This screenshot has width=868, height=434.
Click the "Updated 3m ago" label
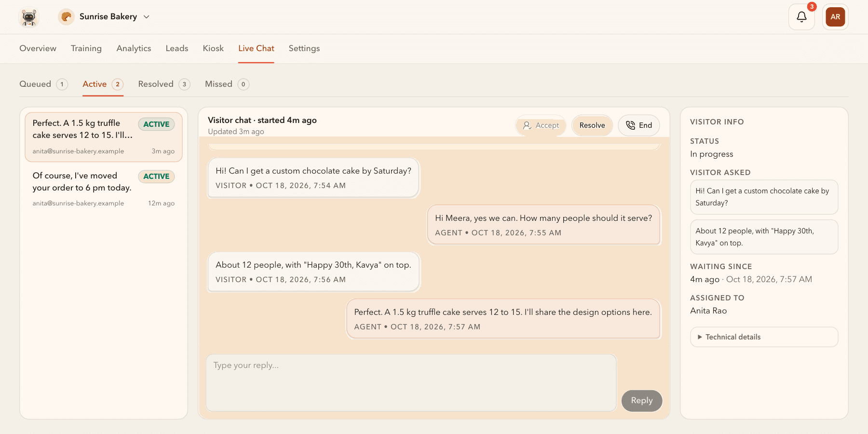coord(236,132)
